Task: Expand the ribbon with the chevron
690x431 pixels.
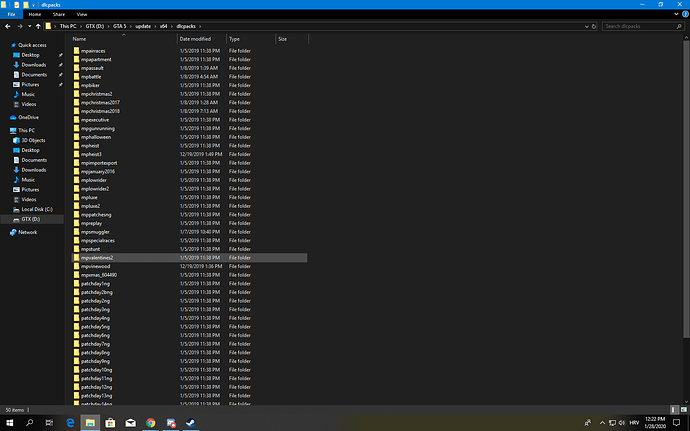Action: (x=676, y=15)
